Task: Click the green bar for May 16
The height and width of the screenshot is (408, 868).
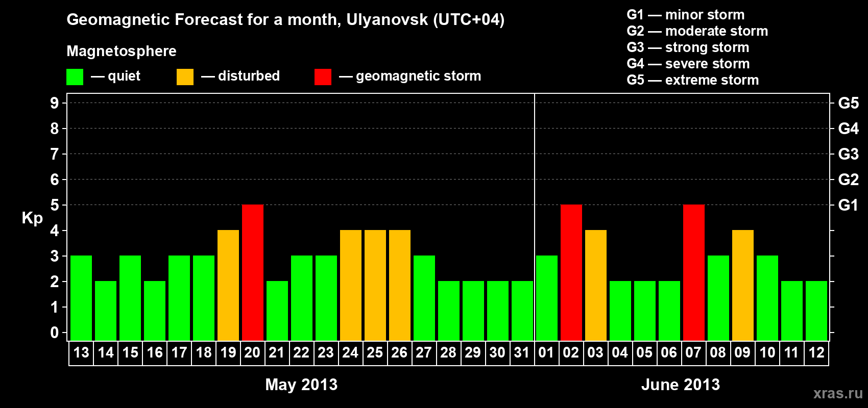Action: [x=155, y=311]
